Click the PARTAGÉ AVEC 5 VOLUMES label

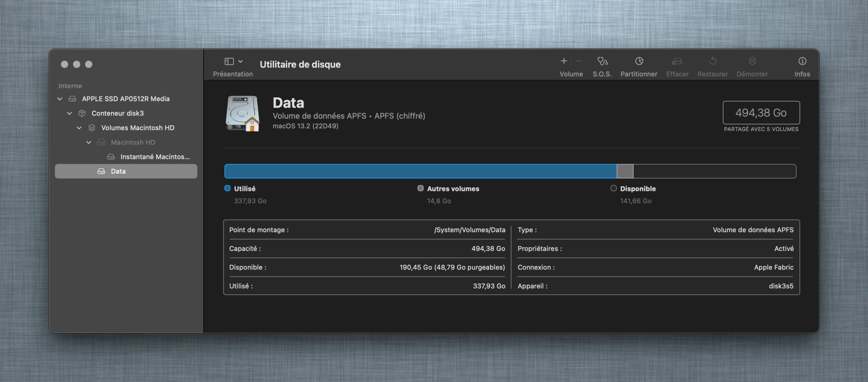coord(761,129)
